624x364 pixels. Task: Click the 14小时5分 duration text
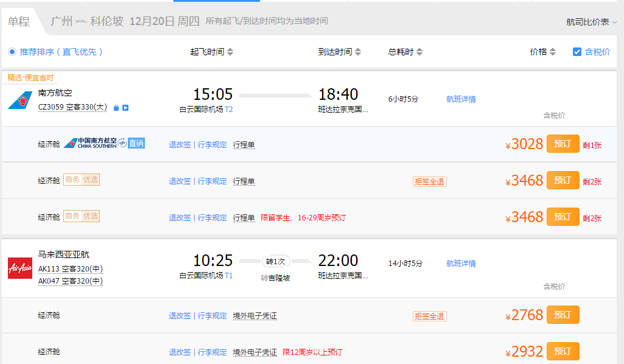[x=405, y=264]
